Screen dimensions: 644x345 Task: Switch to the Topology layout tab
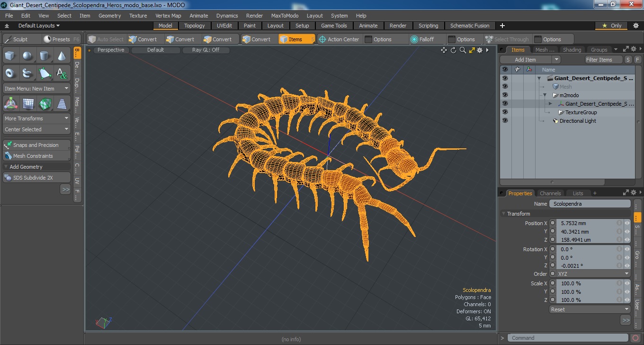[195, 26]
